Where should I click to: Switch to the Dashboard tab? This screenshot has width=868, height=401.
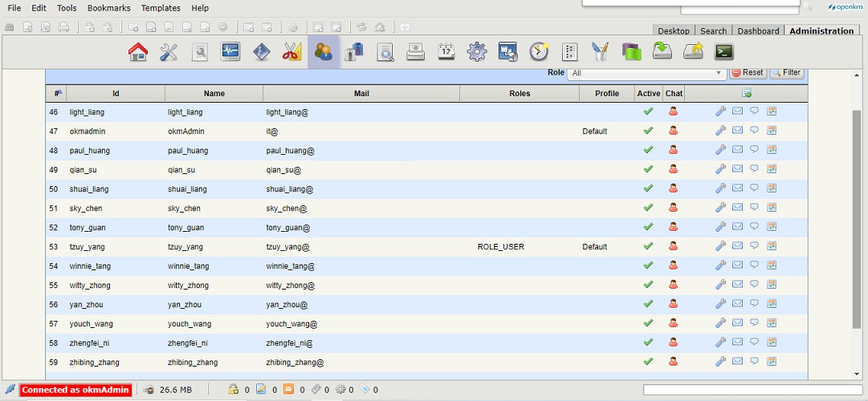pos(758,31)
